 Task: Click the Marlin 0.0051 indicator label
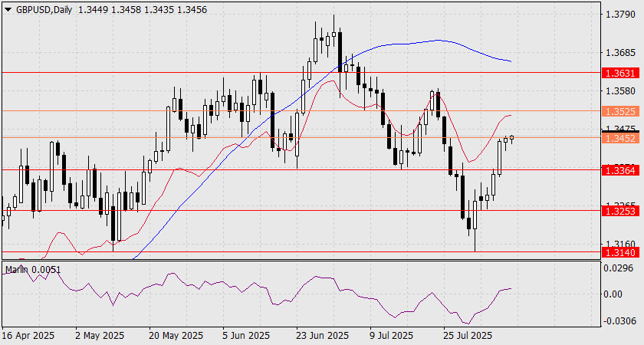click(33, 270)
